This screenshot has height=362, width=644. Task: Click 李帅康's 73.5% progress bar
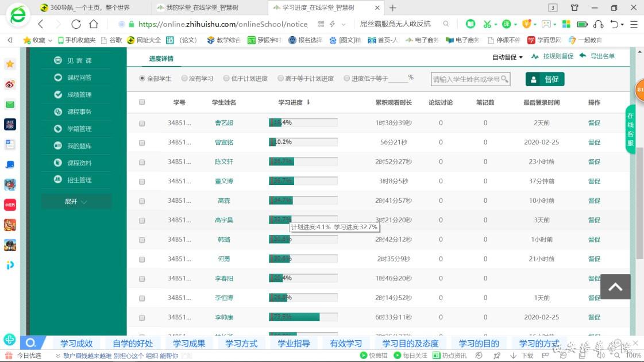303,317
